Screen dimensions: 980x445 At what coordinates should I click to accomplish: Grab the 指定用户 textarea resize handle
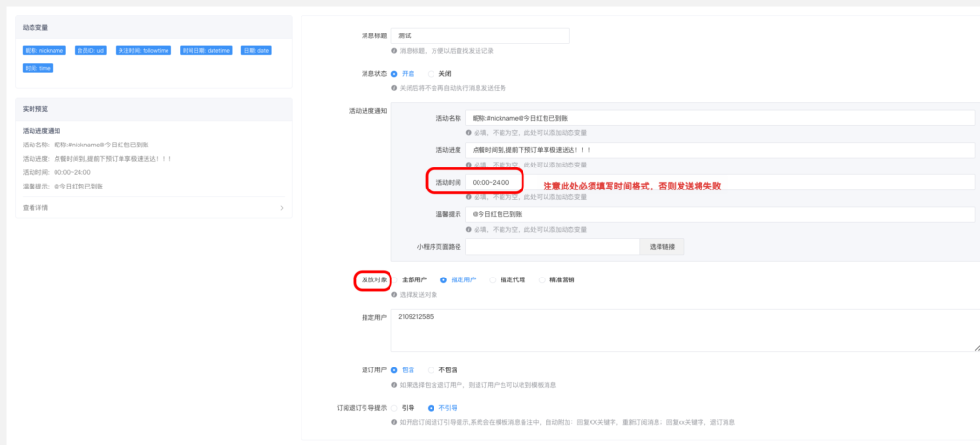975,348
